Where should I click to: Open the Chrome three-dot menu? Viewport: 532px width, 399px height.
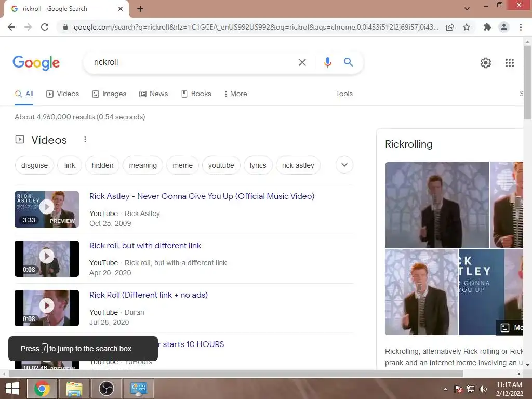click(x=521, y=27)
